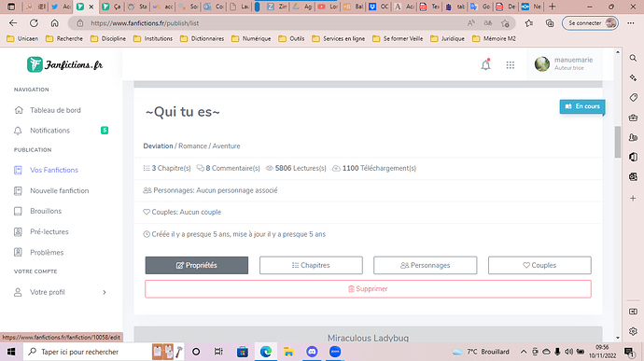Open the Mémoire M2 bookmarks folder
Screen dimensions: 644x361
point(494,38)
